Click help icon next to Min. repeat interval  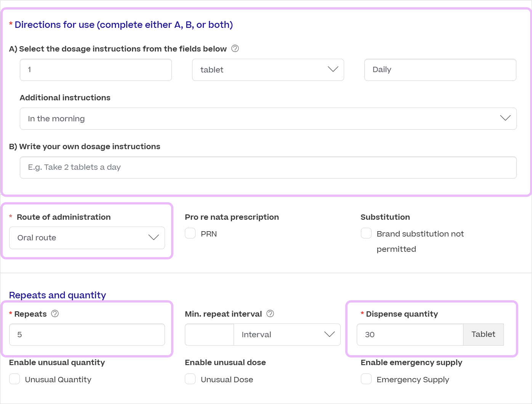(x=270, y=314)
